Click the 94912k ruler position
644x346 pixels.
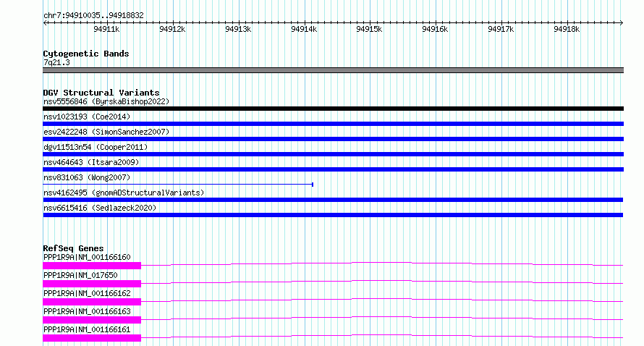tap(172, 29)
